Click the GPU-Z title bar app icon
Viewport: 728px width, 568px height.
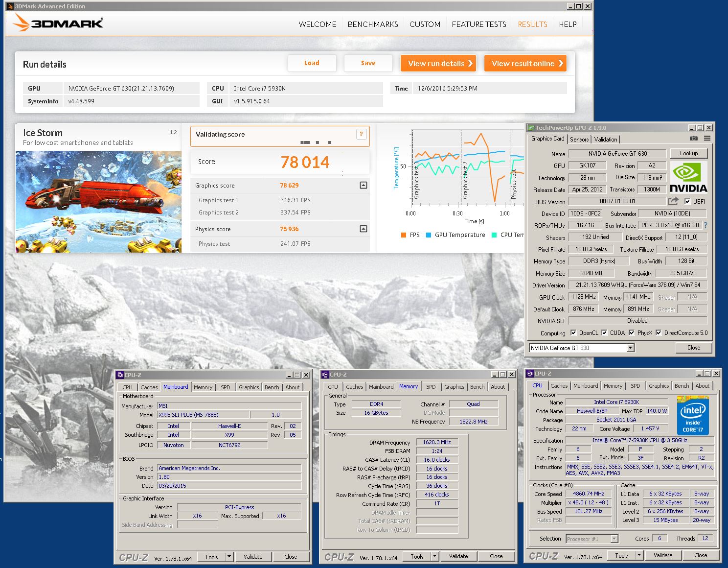pyautogui.click(x=530, y=128)
